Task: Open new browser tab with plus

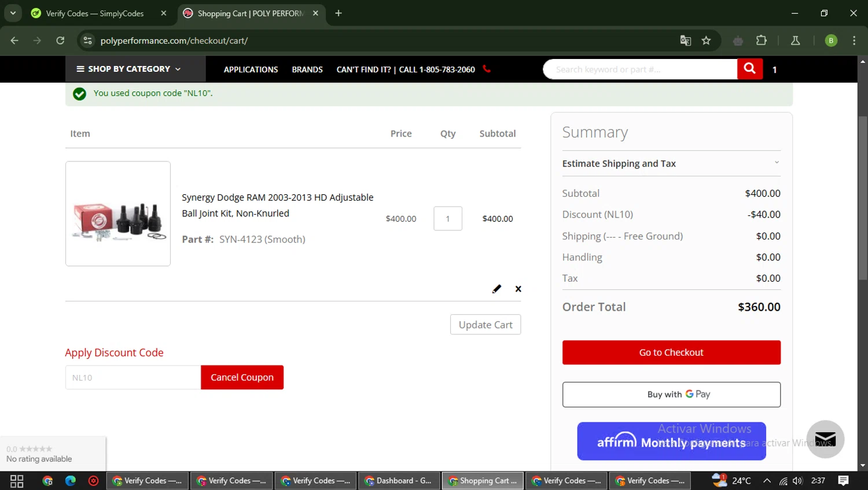Action: [339, 13]
